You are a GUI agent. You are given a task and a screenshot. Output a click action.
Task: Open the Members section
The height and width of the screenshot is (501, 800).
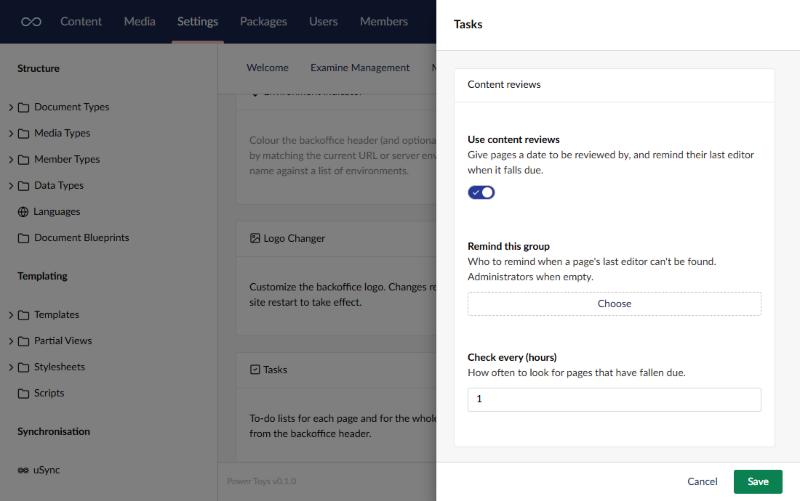(384, 21)
